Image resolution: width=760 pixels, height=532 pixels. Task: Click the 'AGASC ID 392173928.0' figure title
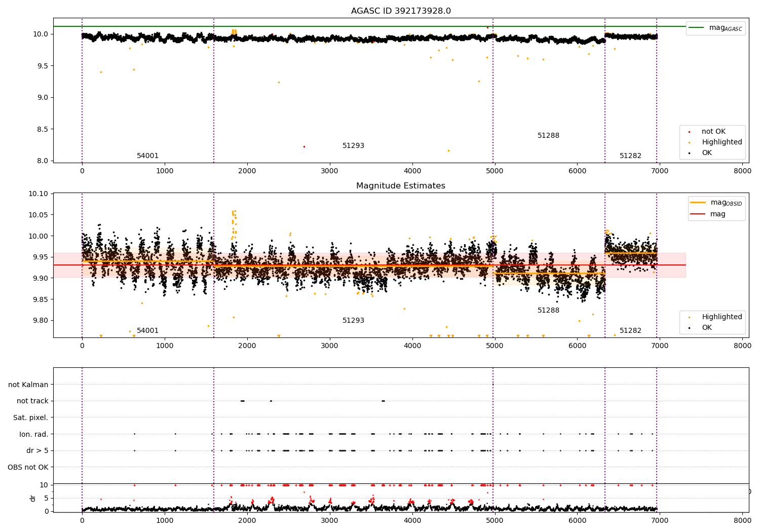[x=401, y=11]
